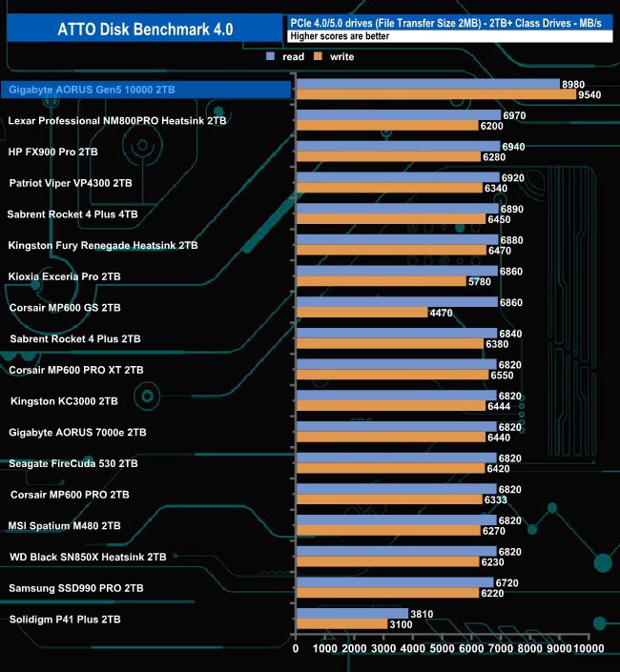
Task: Click the 5000 x-axis tick label
Action: click(442, 648)
